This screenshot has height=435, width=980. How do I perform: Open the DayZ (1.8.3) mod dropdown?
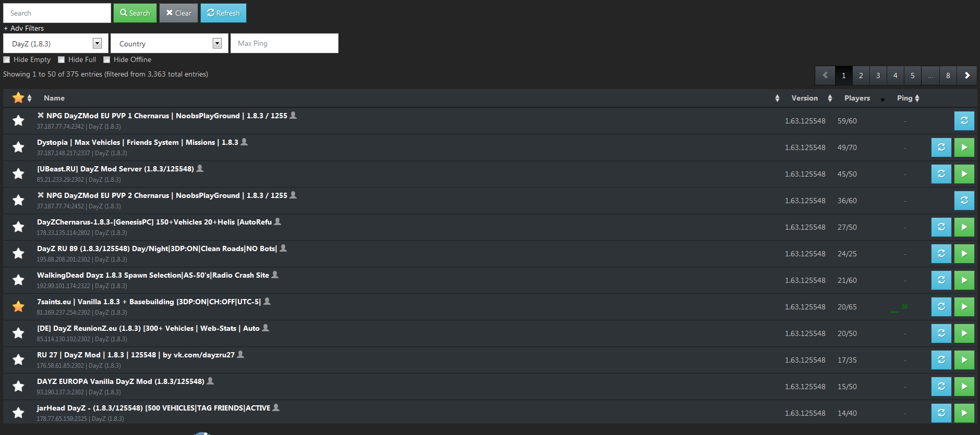[56, 43]
